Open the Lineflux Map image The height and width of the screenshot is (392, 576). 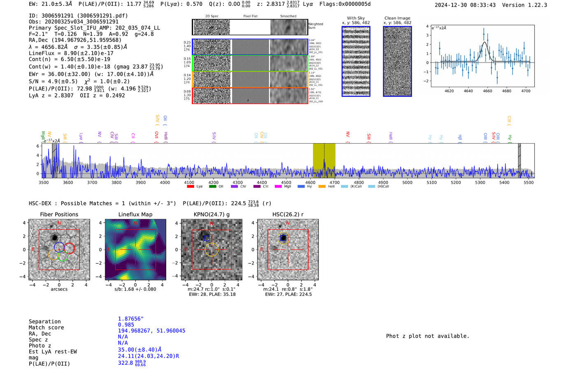point(135,250)
